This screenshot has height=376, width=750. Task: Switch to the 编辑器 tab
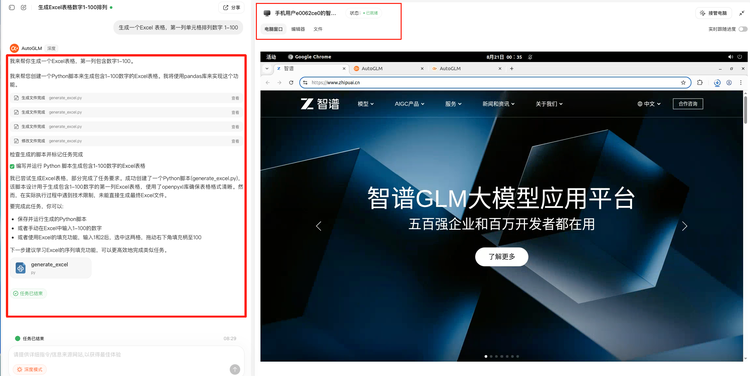pyautogui.click(x=298, y=29)
